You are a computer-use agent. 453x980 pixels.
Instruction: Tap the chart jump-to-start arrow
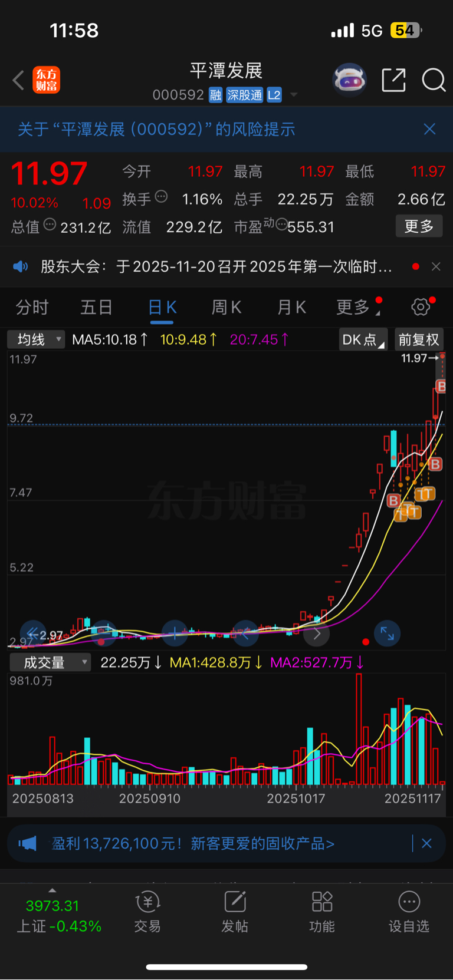tap(33, 634)
